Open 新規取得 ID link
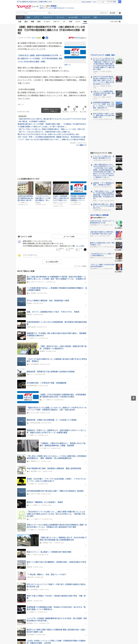This screenshot has height=644, width=138. pyautogui.click(x=54, y=6)
